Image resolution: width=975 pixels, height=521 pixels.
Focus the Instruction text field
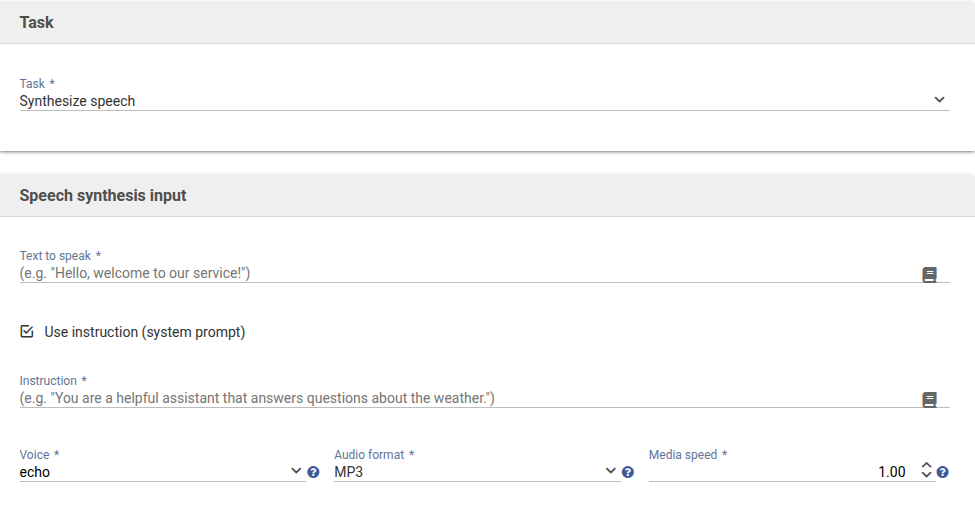pos(460,398)
